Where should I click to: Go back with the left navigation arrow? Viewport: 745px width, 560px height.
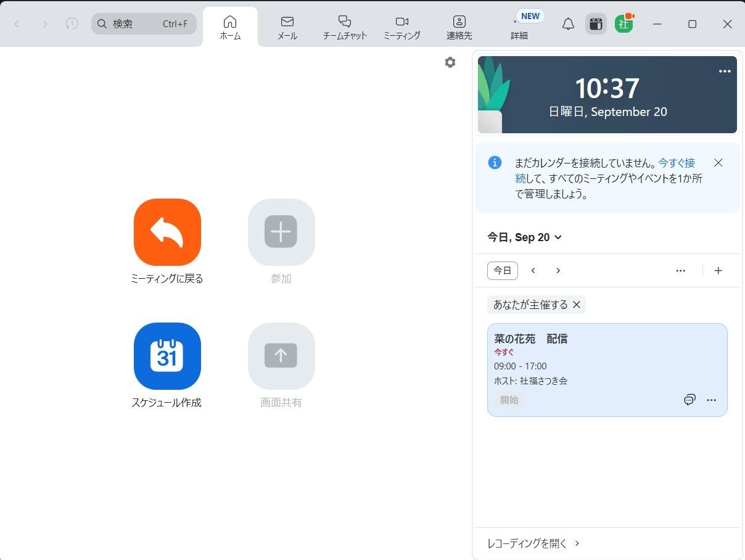17,24
